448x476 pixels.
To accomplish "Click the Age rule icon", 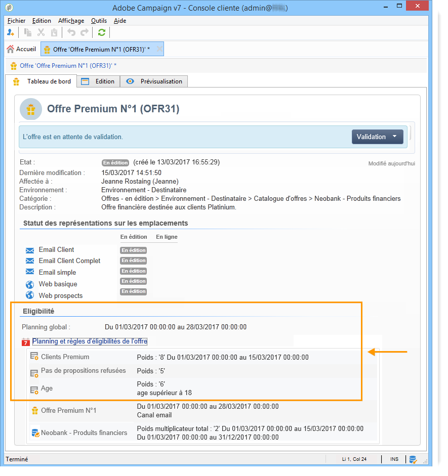I will (34, 390).
